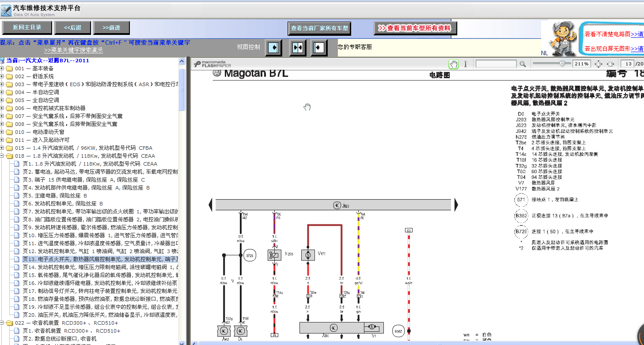This screenshot has width=644, height=345.
Task: Click the folder icon for 005 全自动空调
Action: 9,100
